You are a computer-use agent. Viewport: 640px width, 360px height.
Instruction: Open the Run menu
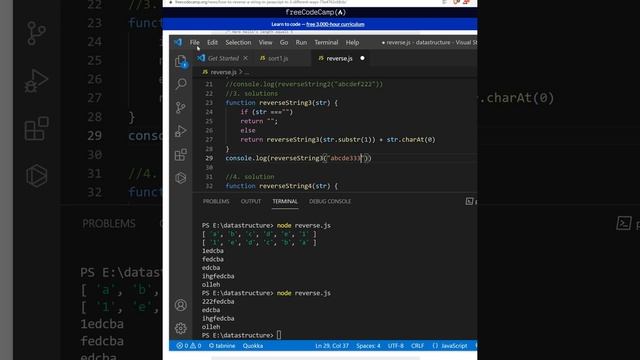tap(301, 42)
